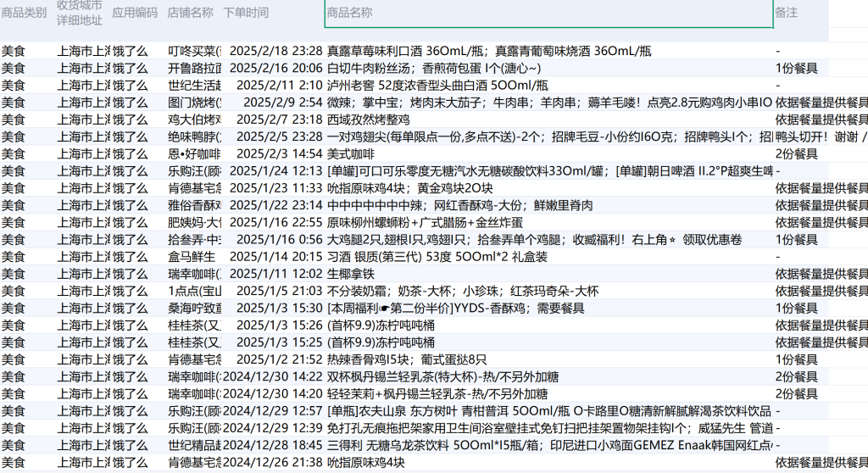Click the 世纪精品 shop cell
Viewport: 868px width, 473px height.
(194, 446)
